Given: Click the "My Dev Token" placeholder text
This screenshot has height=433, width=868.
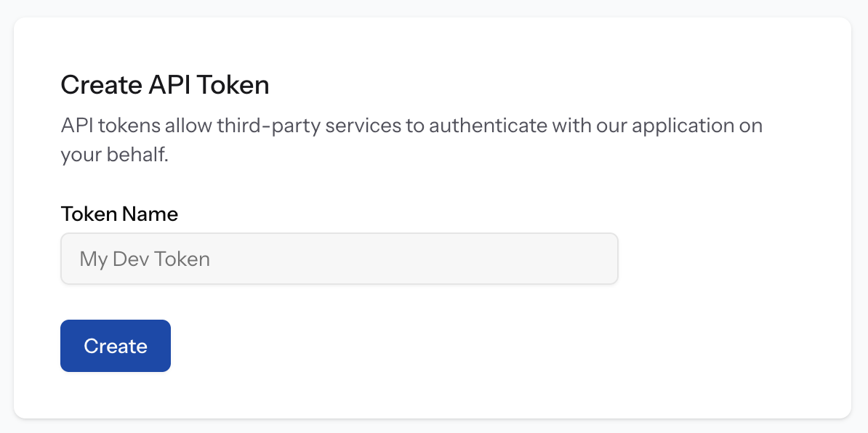Looking at the screenshot, I should (x=145, y=259).
